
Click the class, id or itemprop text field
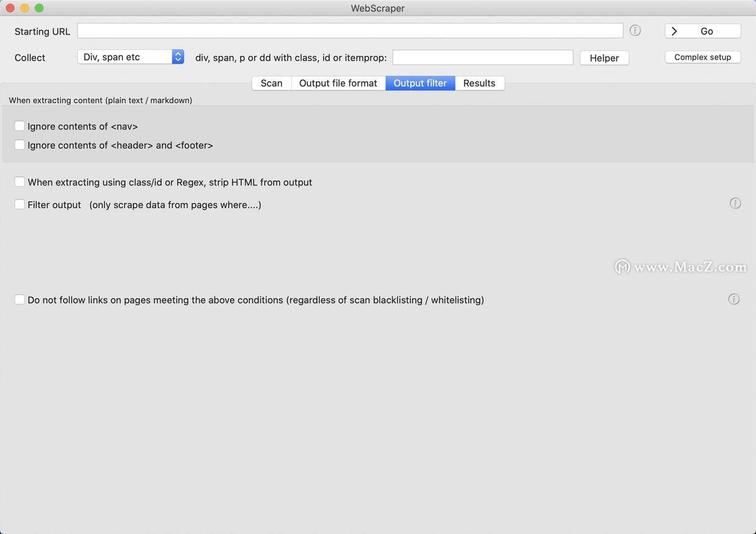tap(483, 57)
